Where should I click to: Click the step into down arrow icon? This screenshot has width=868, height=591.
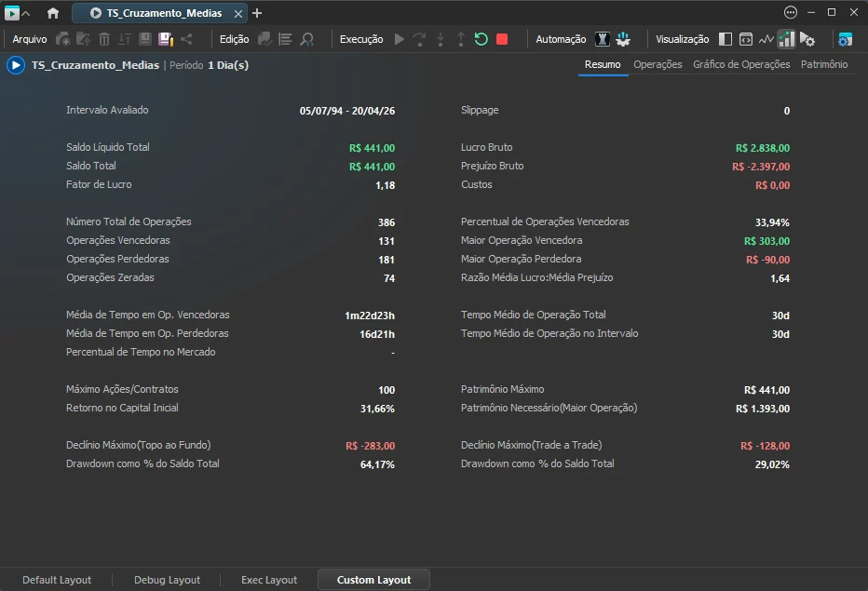[x=441, y=39]
